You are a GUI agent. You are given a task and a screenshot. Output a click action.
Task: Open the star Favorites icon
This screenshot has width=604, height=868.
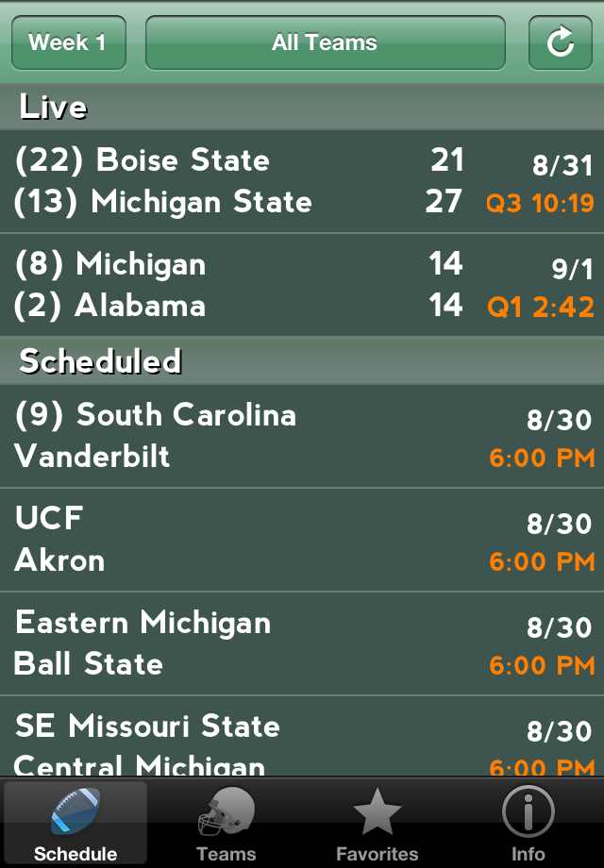377,811
